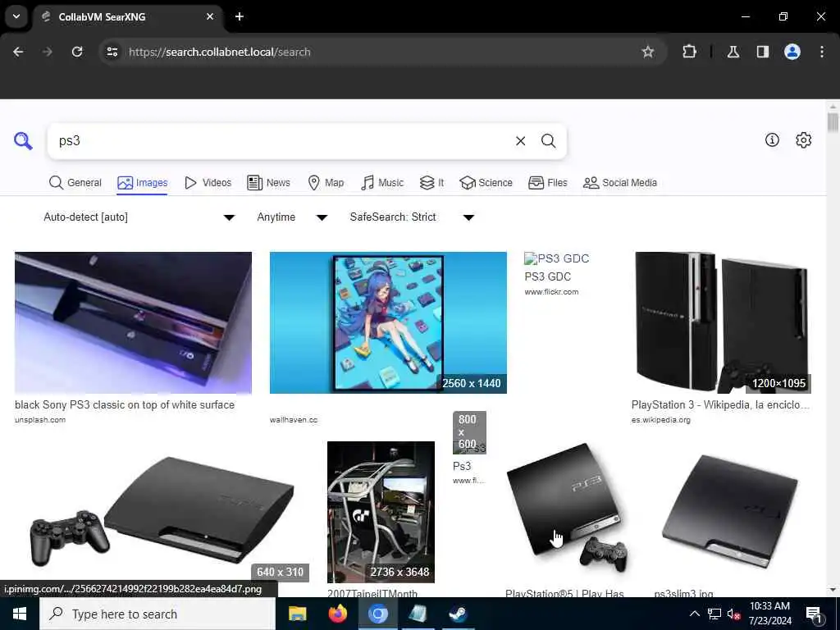Switch to Science category

[486, 183]
